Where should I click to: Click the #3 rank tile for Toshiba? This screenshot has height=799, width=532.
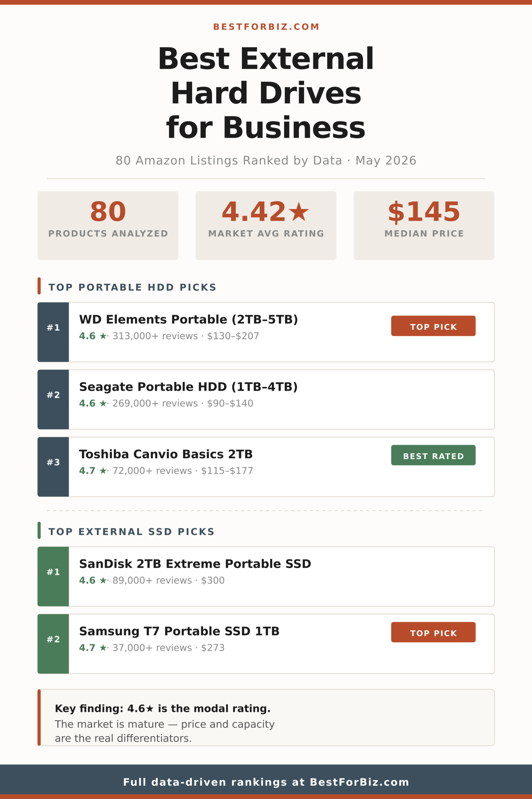pyautogui.click(x=53, y=467)
